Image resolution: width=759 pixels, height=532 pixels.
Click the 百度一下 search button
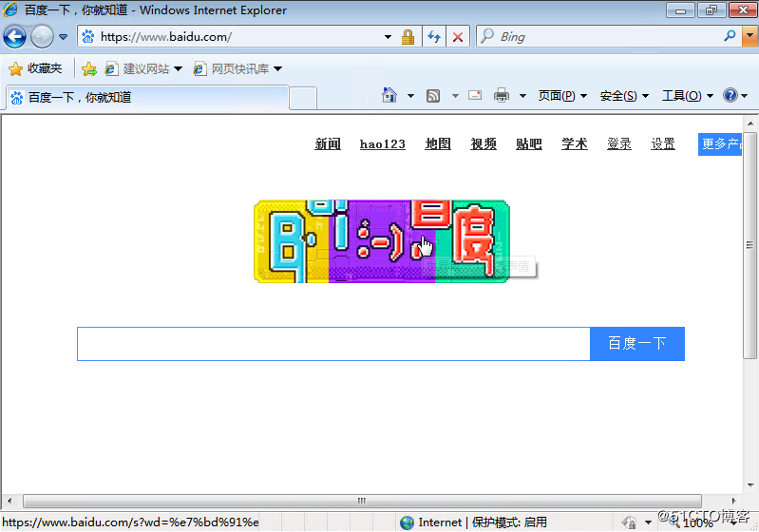[x=636, y=344]
